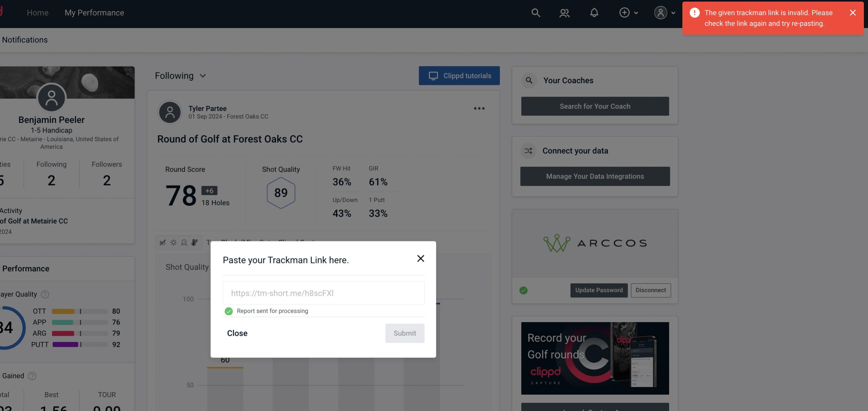Click the connect data integrations icon
Image resolution: width=868 pixels, height=411 pixels.
(x=528, y=151)
